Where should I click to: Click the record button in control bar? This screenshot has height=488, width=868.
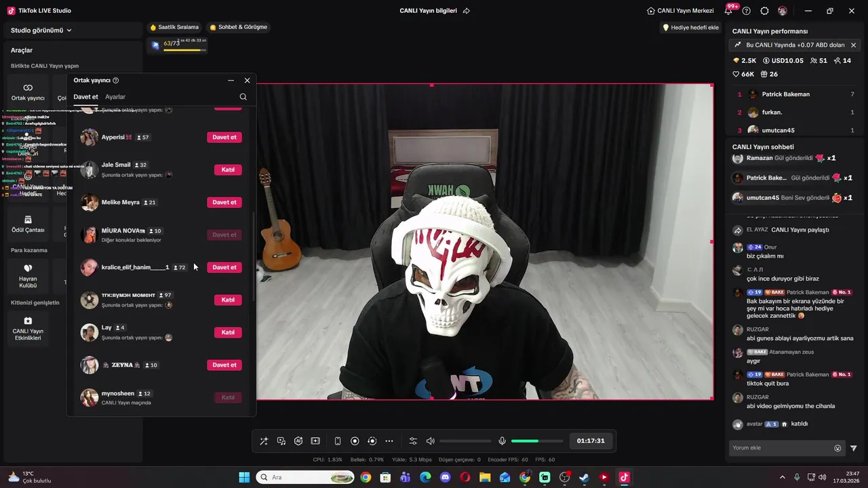point(355,441)
